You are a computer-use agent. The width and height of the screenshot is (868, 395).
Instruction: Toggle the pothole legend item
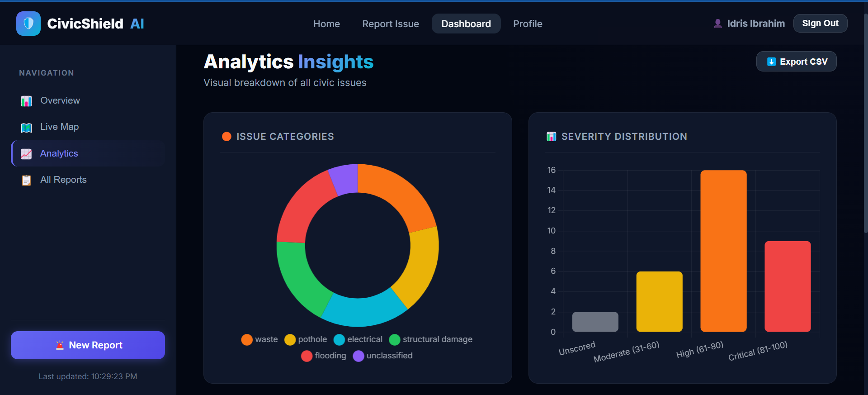[x=306, y=339]
